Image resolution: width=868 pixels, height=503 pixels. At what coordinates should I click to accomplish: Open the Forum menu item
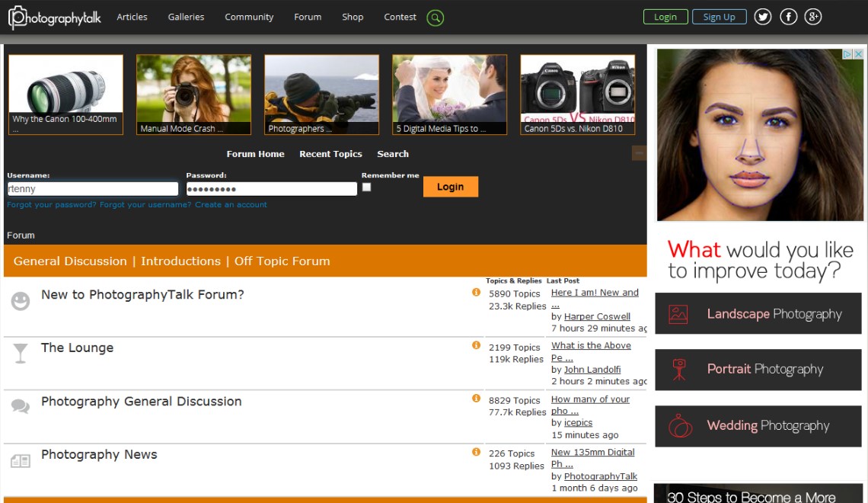308,18
